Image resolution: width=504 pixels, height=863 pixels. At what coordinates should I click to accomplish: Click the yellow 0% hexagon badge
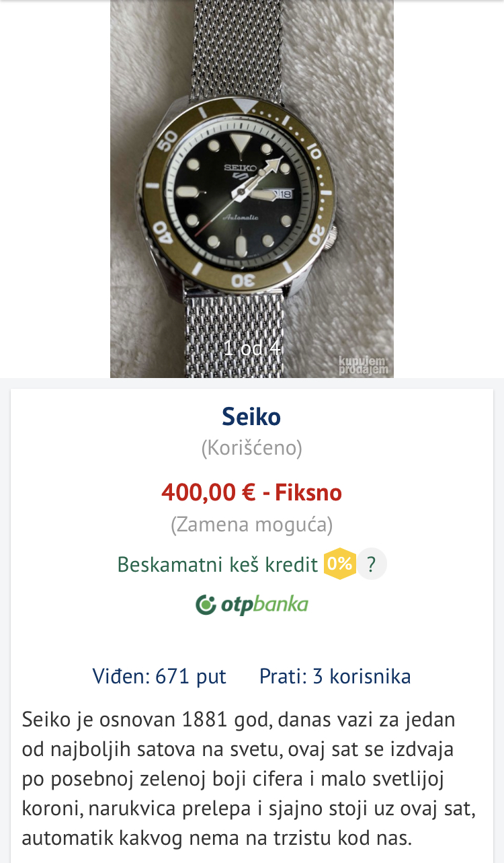[x=339, y=564]
